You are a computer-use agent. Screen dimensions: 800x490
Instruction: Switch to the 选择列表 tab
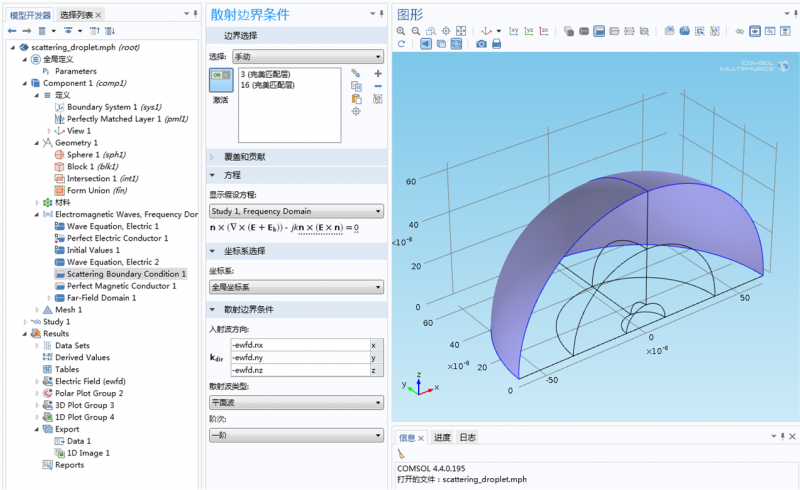click(76, 15)
